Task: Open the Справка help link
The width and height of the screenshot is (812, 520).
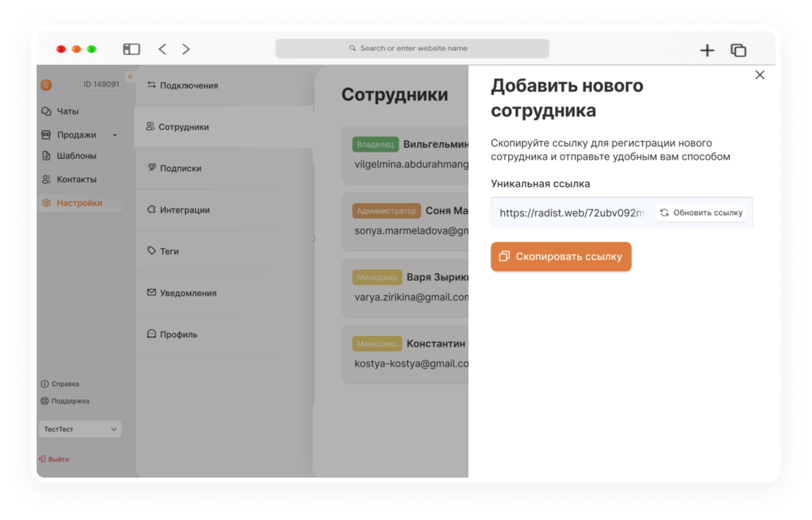Action: pyautogui.click(x=65, y=384)
